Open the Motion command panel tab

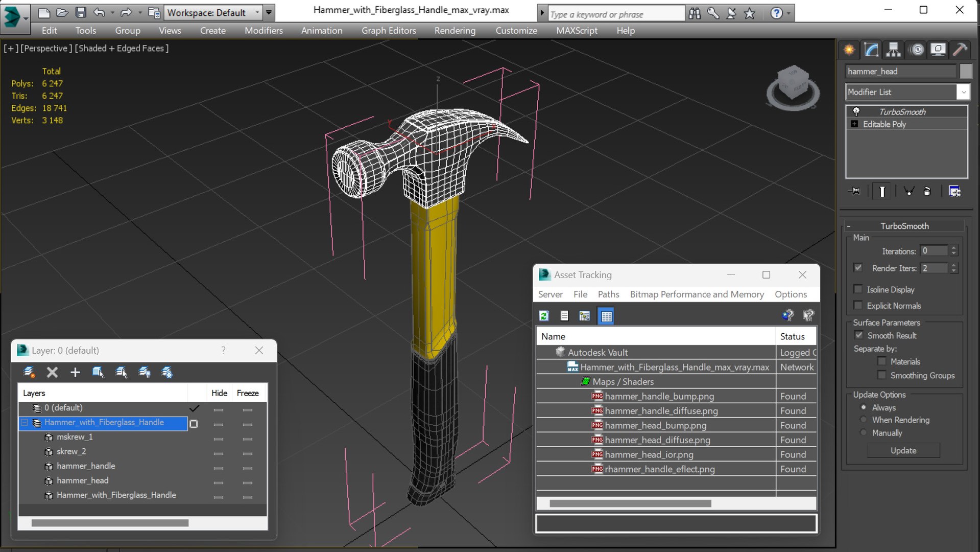pos(917,50)
